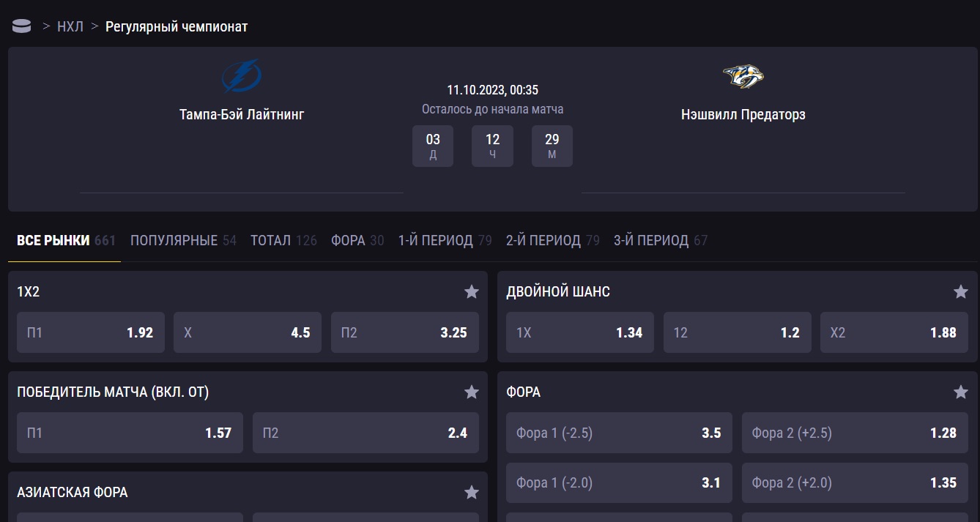The height and width of the screenshot is (522, 980).
Task: Click the hours countdown box 12
Action: (x=492, y=146)
